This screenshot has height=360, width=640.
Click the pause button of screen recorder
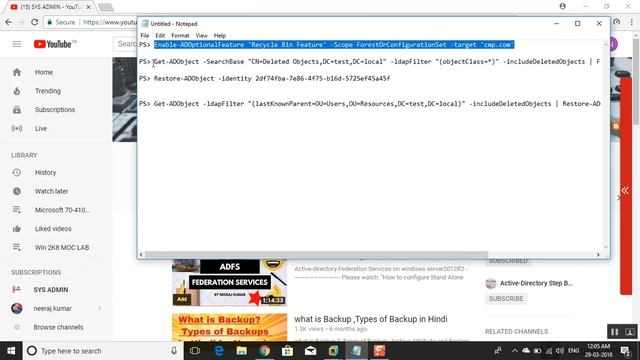[614, 332]
